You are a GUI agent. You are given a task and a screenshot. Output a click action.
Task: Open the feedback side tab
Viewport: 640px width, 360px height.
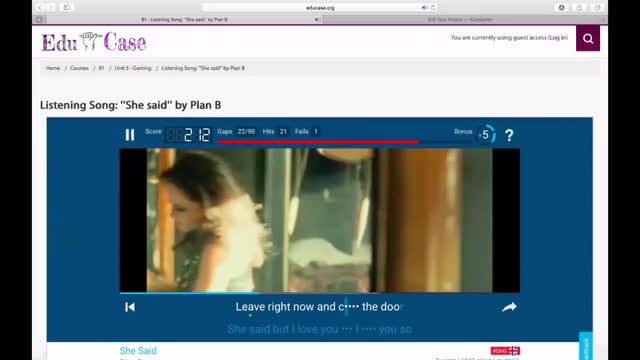(586, 346)
